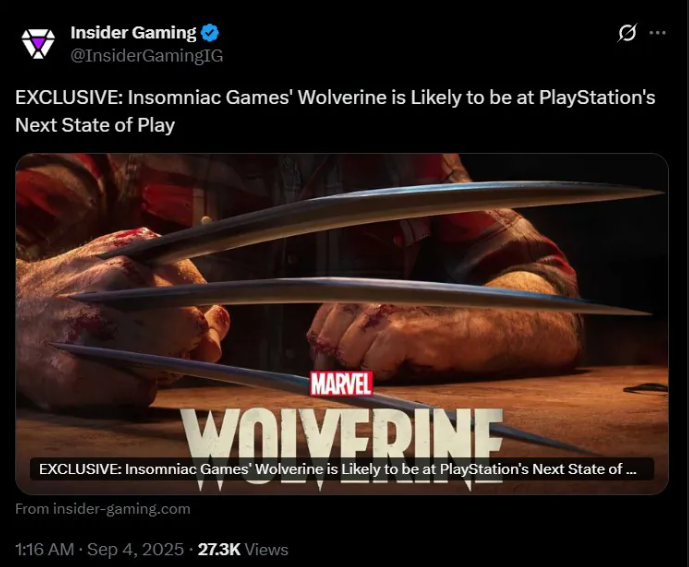
Task: Click the Insider Gaming display name
Action: click(x=133, y=33)
